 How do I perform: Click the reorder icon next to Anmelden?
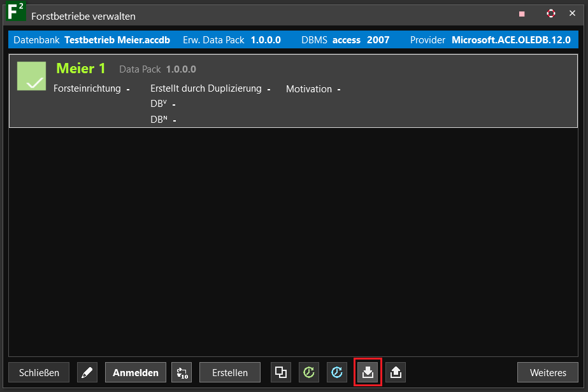182,372
